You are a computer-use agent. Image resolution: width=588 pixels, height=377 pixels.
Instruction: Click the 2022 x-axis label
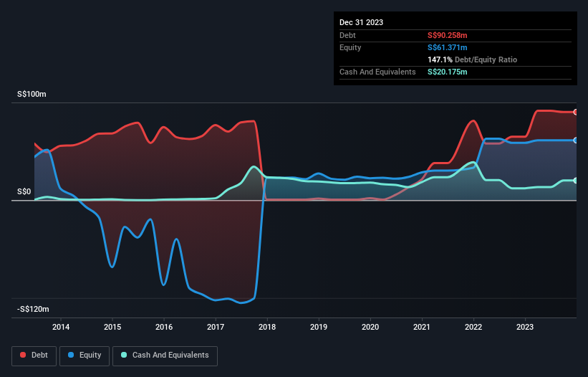473,327
